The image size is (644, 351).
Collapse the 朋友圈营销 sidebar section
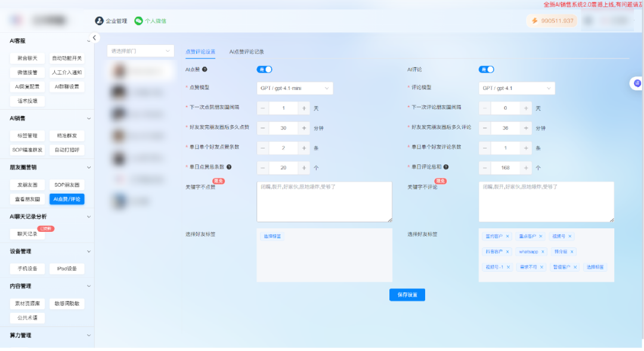(89, 167)
